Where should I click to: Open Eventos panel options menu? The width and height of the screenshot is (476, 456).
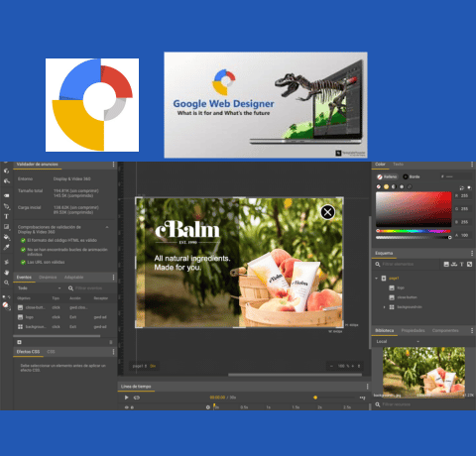[x=113, y=278]
